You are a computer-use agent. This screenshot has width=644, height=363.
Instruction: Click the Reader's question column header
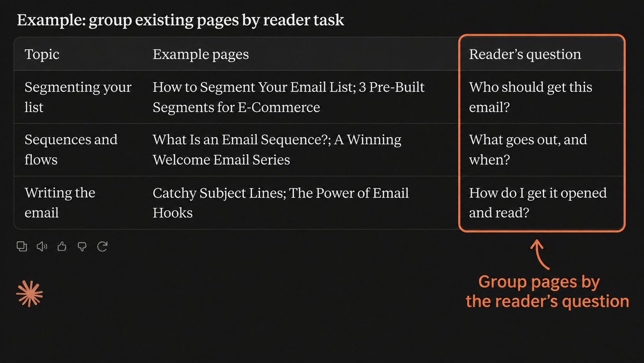525,54
